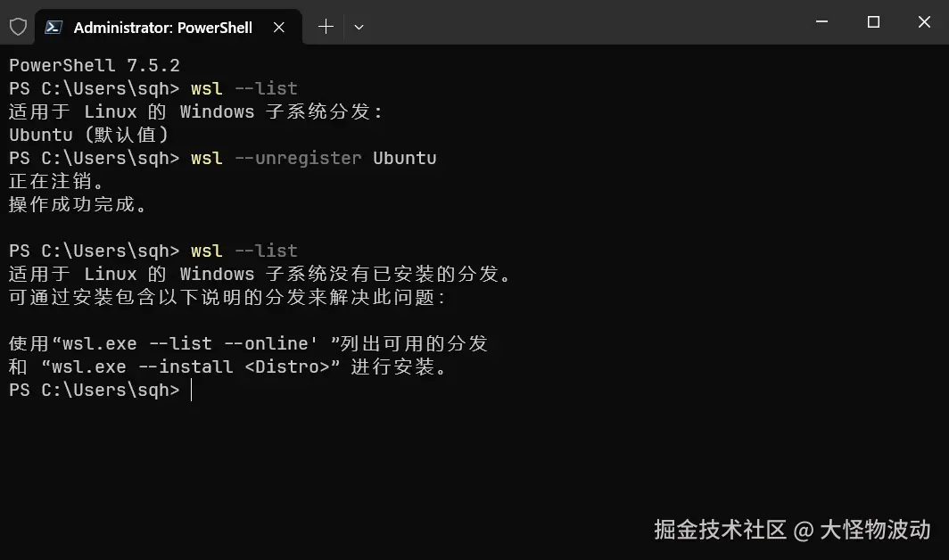Screen dimensions: 949x560
Task: Click the '掘金技术社区 @ 大怪物波动' watermark
Action: [x=792, y=530]
